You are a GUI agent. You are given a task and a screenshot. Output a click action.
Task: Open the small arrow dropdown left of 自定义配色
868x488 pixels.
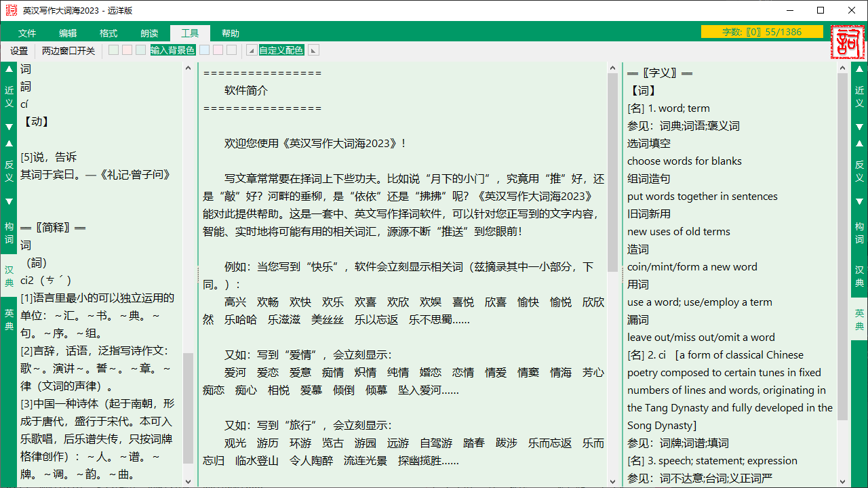click(x=251, y=49)
